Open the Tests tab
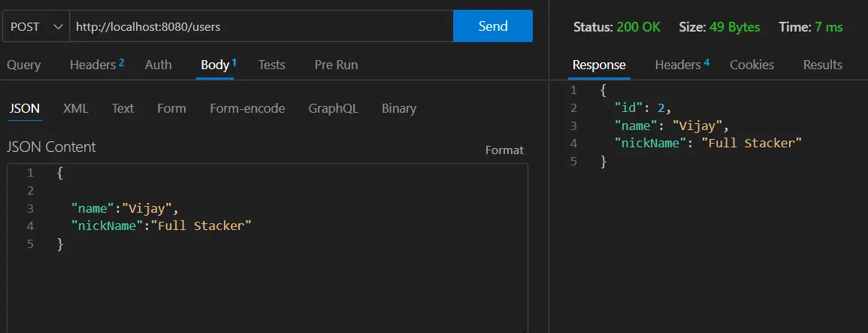 (272, 65)
